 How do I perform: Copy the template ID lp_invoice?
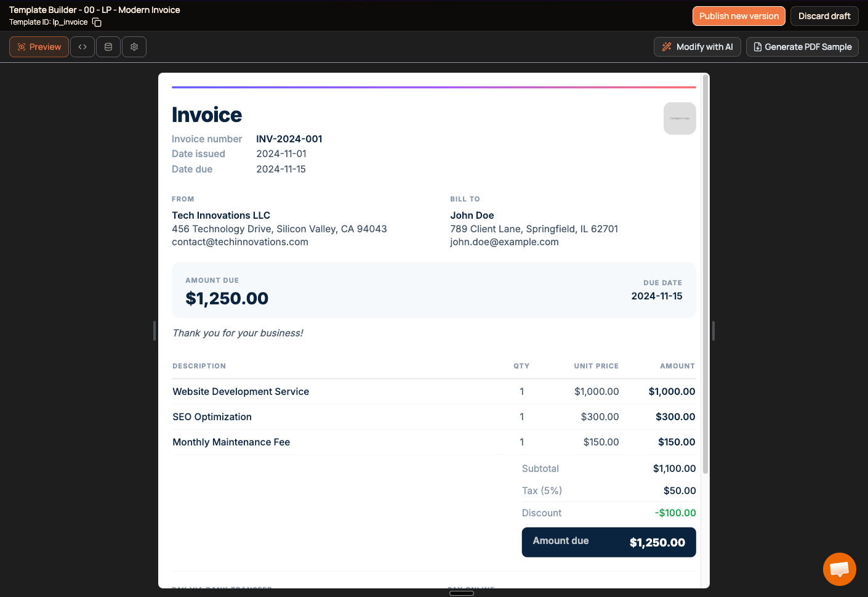pos(97,22)
